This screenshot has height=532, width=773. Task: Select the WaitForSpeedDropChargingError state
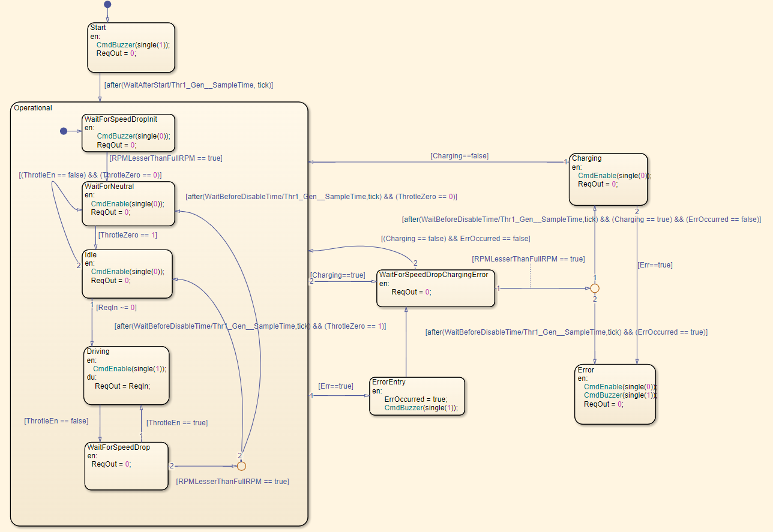coord(436,288)
